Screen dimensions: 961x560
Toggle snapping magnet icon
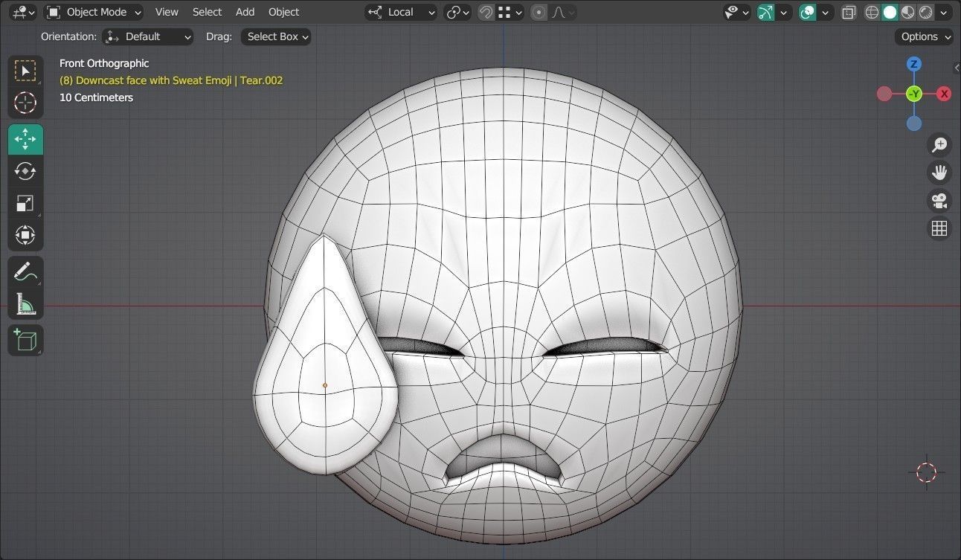[486, 12]
